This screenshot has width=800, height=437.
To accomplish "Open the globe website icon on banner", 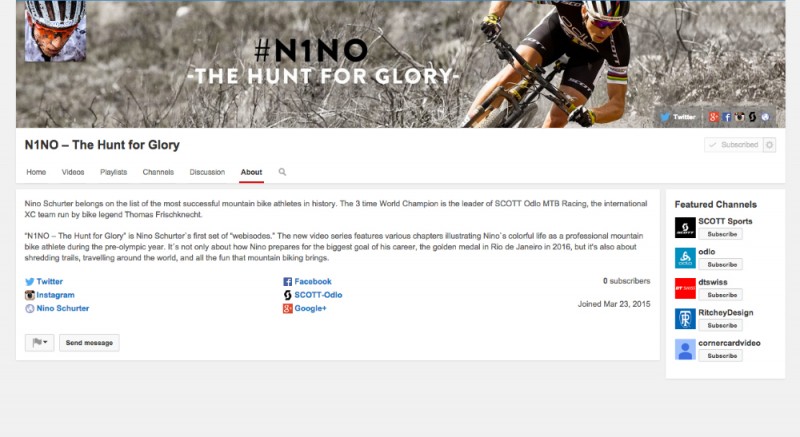I will [765, 117].
